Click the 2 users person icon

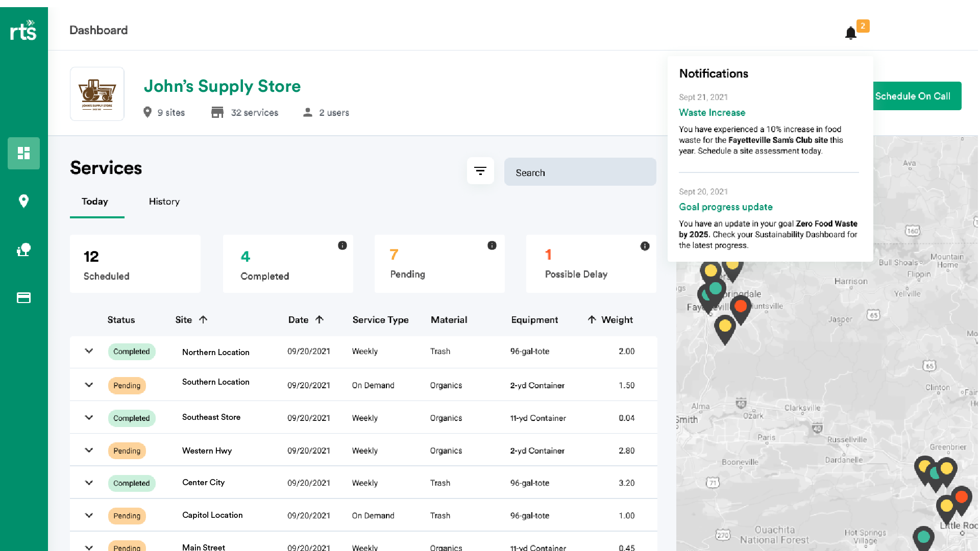click(x=307, y=112)
